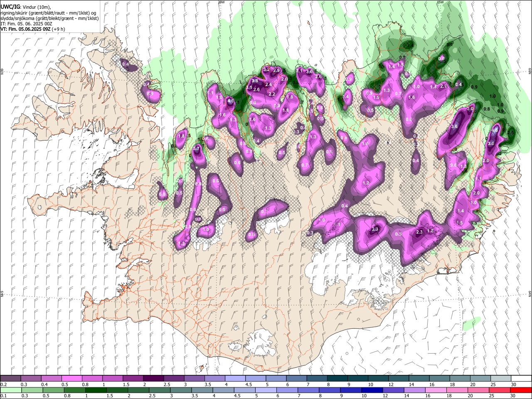Select top-row swatch between 3 and 3.5
532x399 pixels.
click(194, 378)
